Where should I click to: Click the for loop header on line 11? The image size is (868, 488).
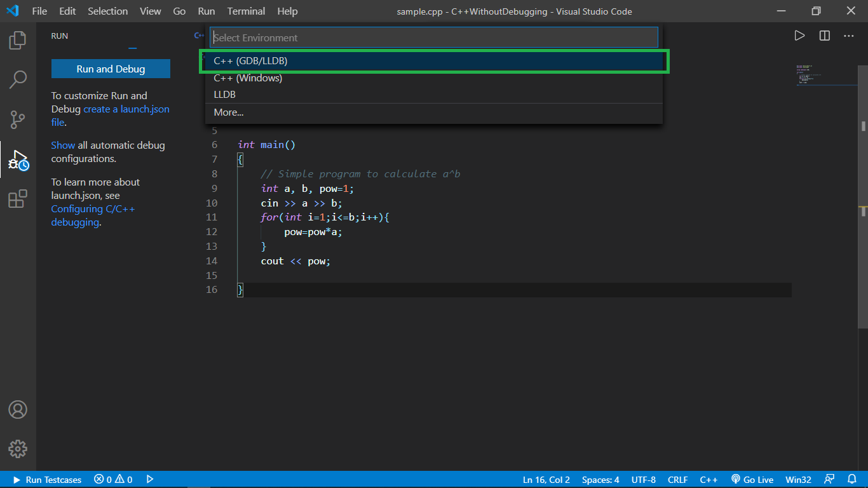(325, 217)
